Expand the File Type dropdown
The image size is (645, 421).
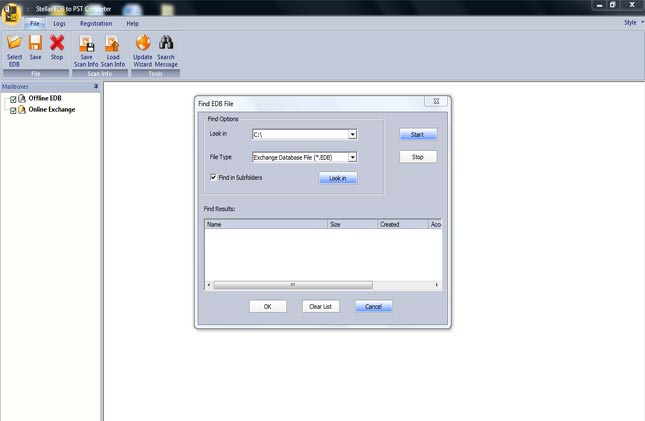(x=353, y=157)
